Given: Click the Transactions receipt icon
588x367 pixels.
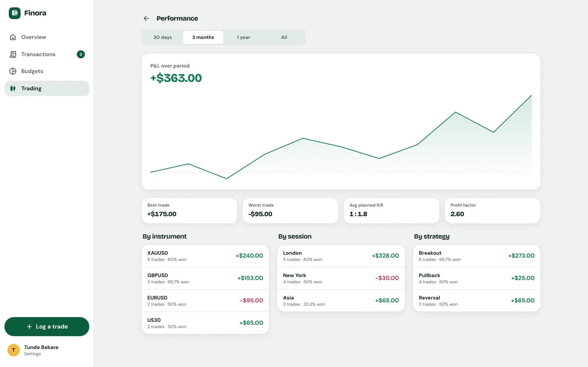Looking at the screenshot, I should pyautogui.click(x=13, y=54).
